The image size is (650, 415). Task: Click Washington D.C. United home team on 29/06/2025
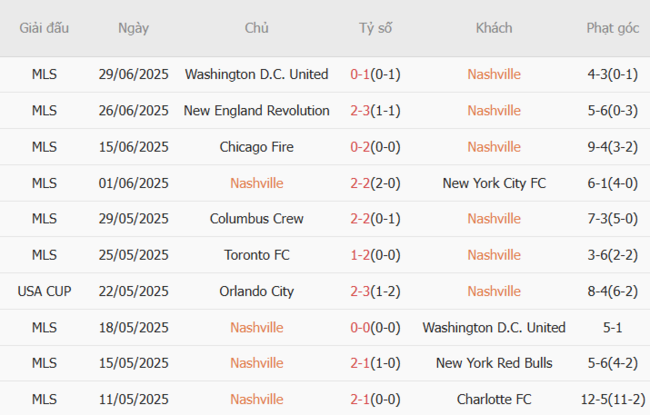coord(256,74)
